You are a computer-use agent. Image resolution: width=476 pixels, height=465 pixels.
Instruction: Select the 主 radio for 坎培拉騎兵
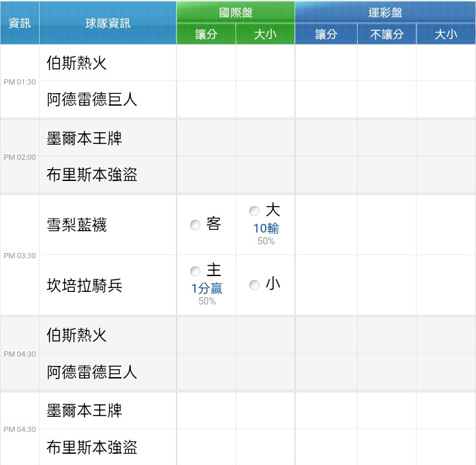tap(195, 271)
